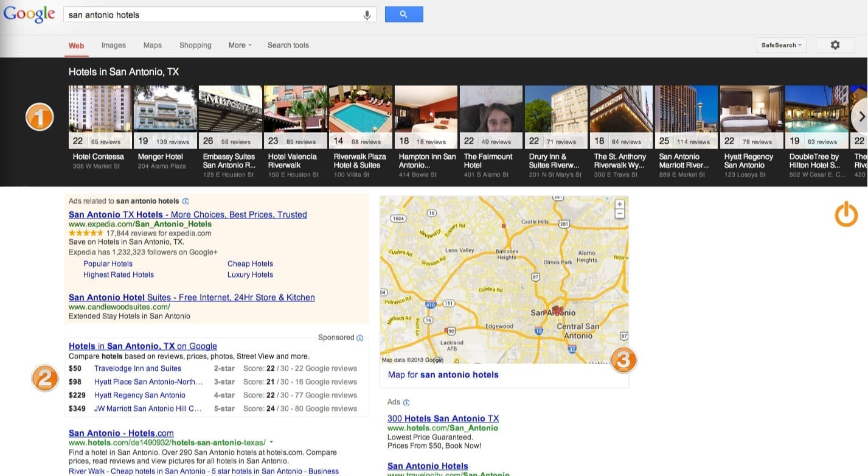Open the Luxury Hotels sitelink
Image resolution: width=868 pixels, height=476 pixels.
click(250, 275)
